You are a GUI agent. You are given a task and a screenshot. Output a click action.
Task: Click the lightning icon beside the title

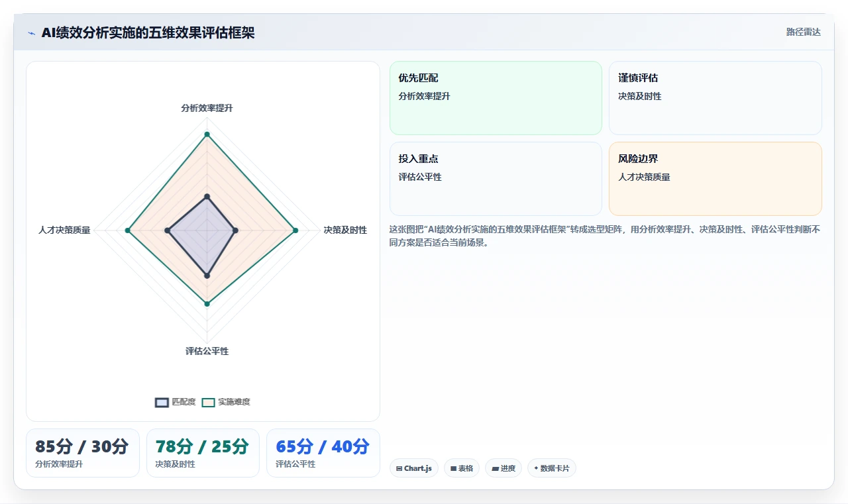coord(31,33)
